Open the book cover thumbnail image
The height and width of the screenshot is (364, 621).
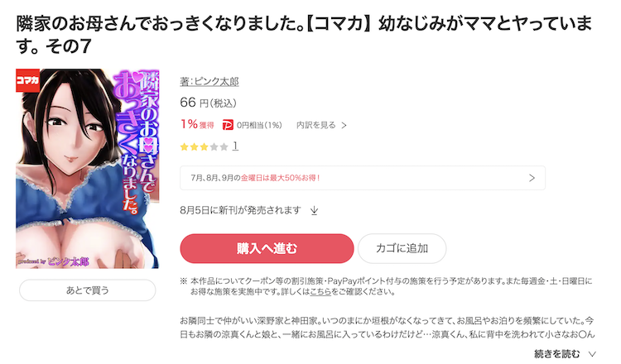point(88,169)
